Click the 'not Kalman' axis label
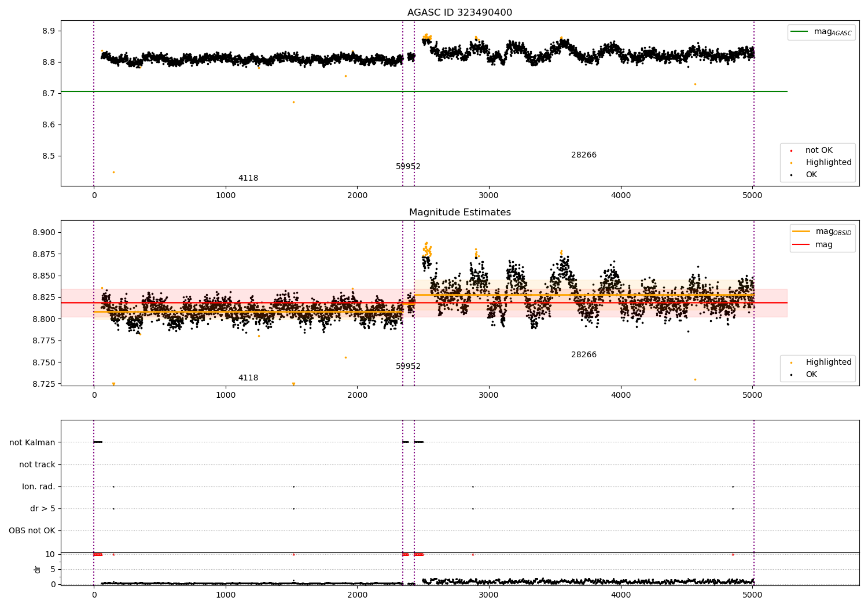This screenshot has height=608, width=868. (x=32, y=442)
